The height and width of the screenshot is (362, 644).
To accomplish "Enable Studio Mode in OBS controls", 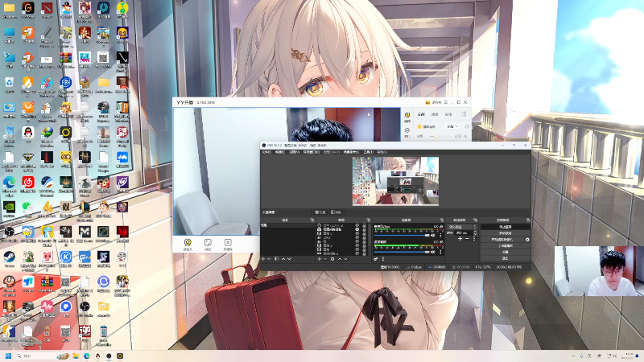I will coord(505,246).
